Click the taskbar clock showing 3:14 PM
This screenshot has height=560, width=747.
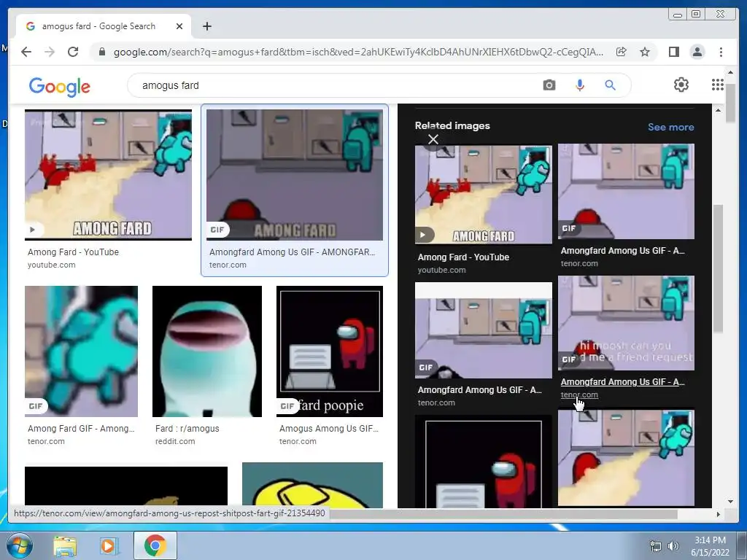tap(710, 546)
